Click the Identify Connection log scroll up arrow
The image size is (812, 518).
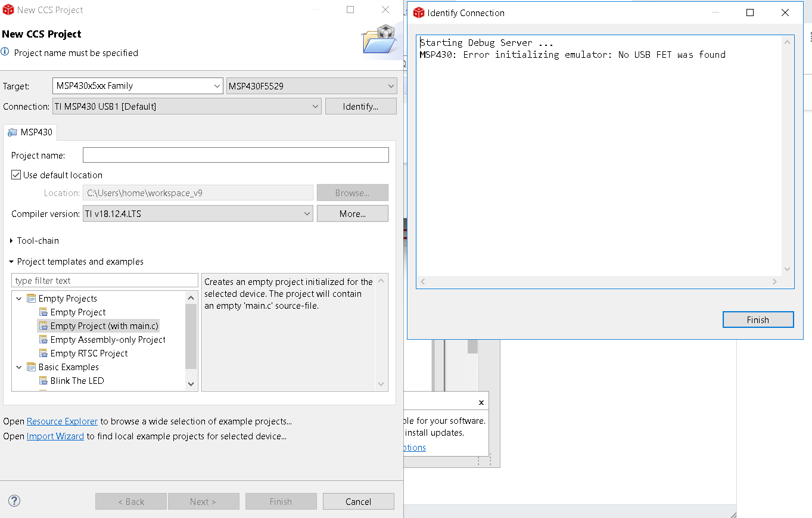788,42
